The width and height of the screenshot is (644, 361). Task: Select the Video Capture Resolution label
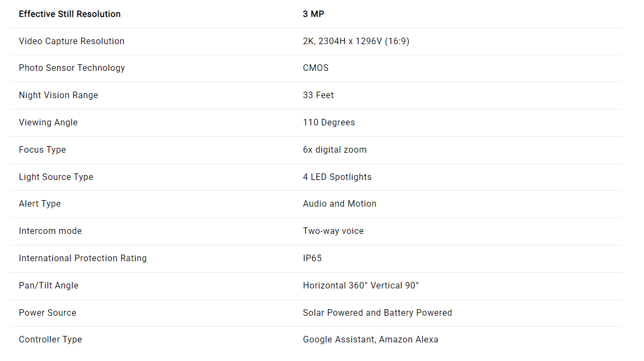click(x=71, y=41)
